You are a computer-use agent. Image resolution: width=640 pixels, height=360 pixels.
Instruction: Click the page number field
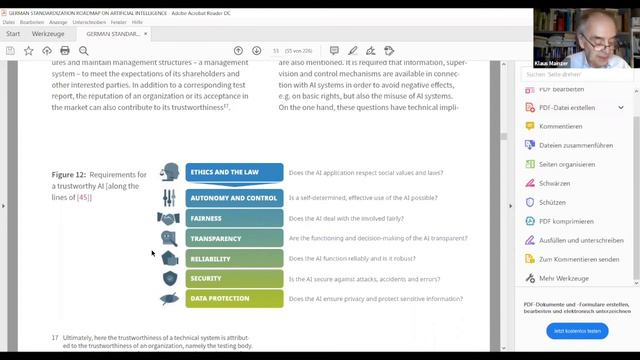pyautogui.click(x=276, y=51)
